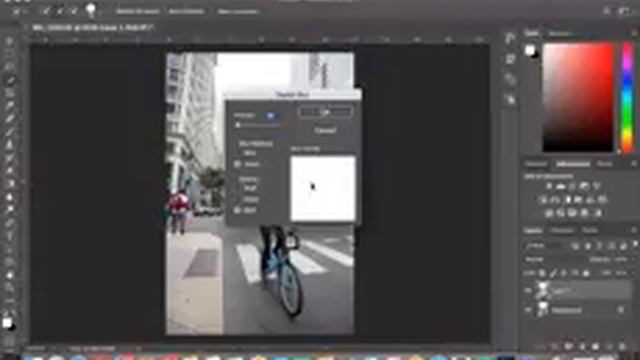Open the Layers panel flyout menu
The width and height of the screenshot is (640, 360).
[634, 231]
